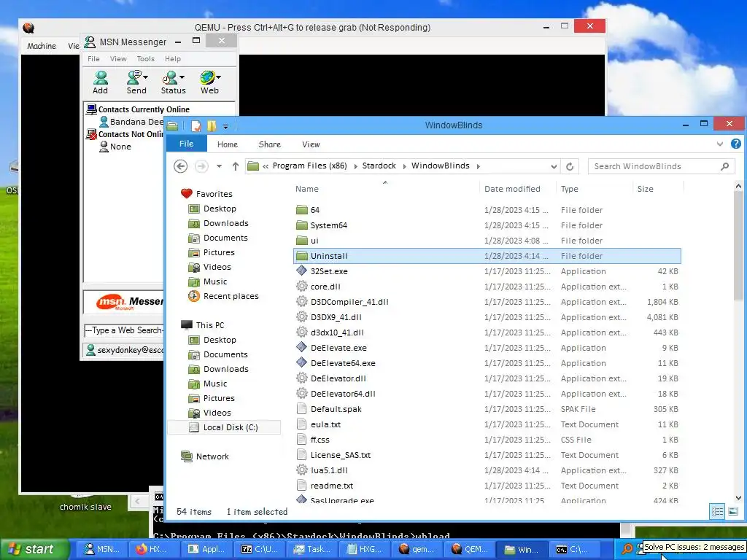
Task: Select the lua5.1.dll file
Action: [x=487, y=470]
